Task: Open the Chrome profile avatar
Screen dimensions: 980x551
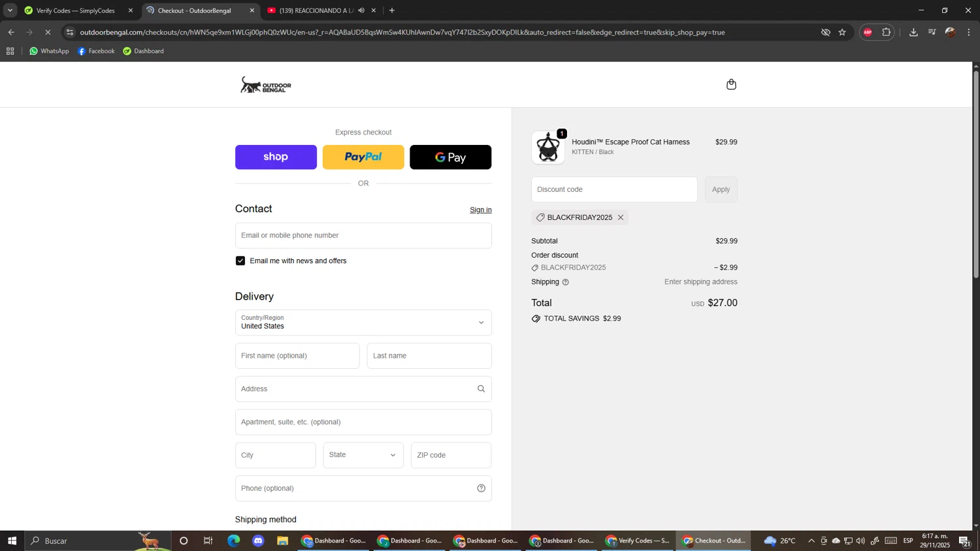Action: 951,32
